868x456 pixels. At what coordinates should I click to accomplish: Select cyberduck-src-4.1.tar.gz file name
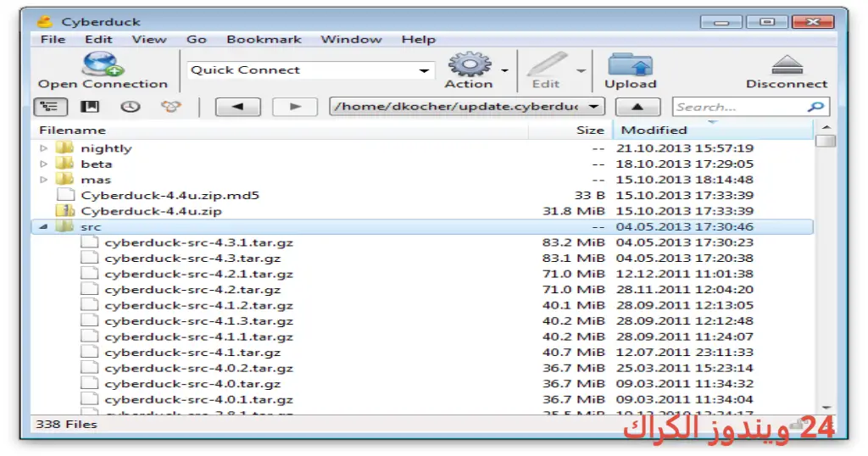192,352
